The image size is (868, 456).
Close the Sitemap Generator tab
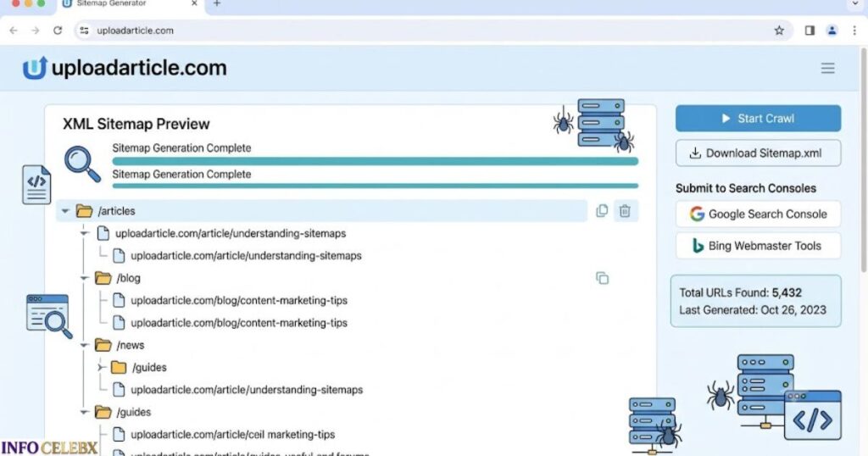coord(194,3)
